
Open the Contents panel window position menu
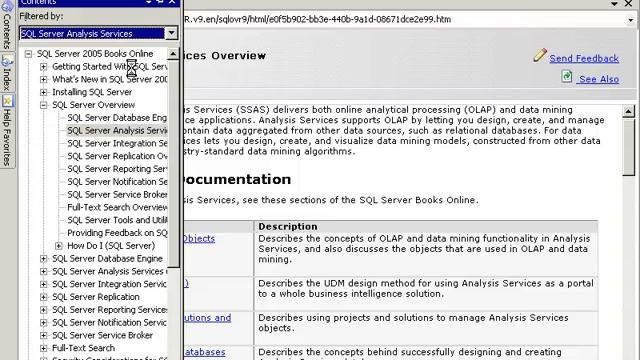tap(149, 2)
